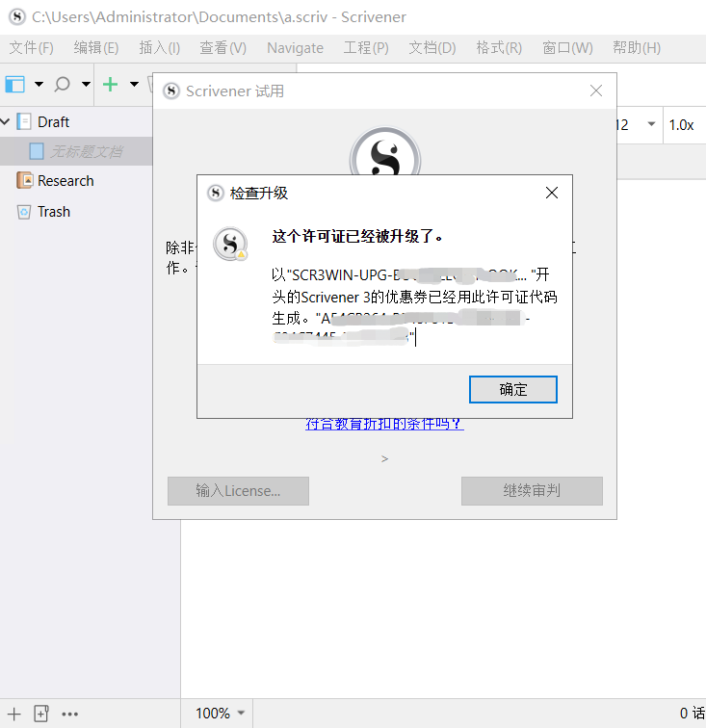The height and width of the screenshot is (728, 706).
Task: Click the Research folder icon
Action: point(24,180)
